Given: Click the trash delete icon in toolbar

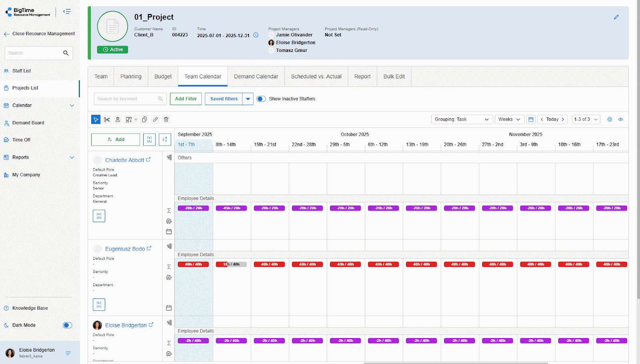Looking at the screenshot, I should click(x=166, y=119).
